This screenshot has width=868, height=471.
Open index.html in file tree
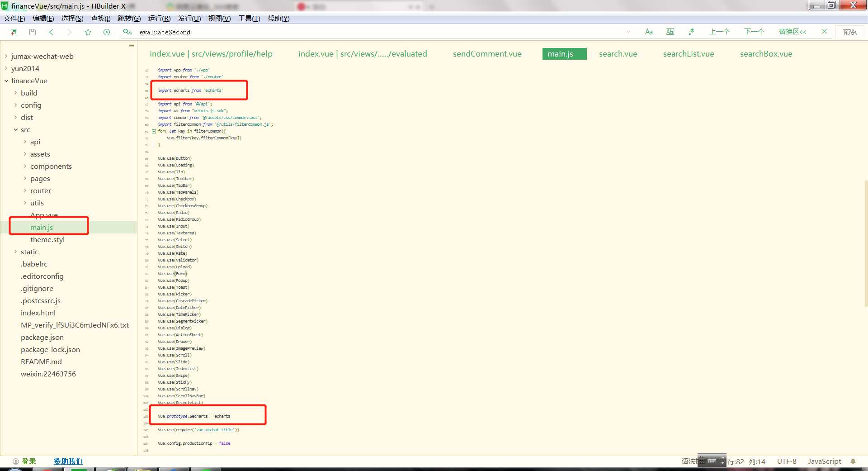tap(38, 313)
